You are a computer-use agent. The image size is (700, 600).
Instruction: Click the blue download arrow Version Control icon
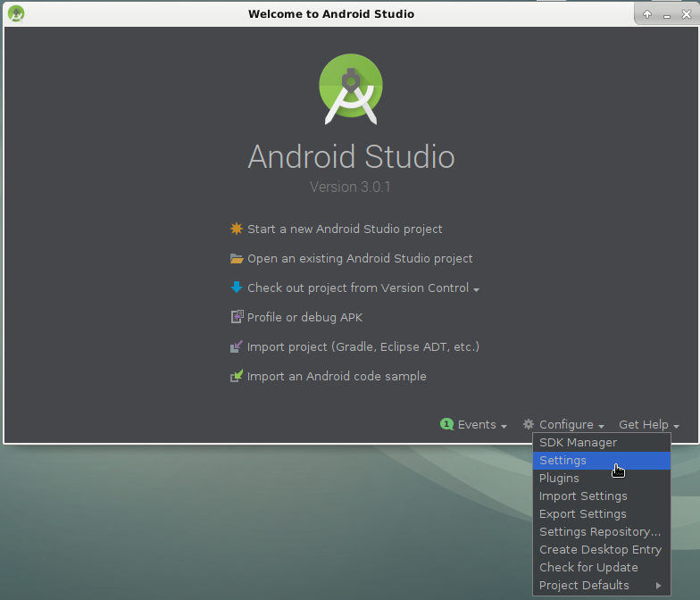click(x=237, y=287)
